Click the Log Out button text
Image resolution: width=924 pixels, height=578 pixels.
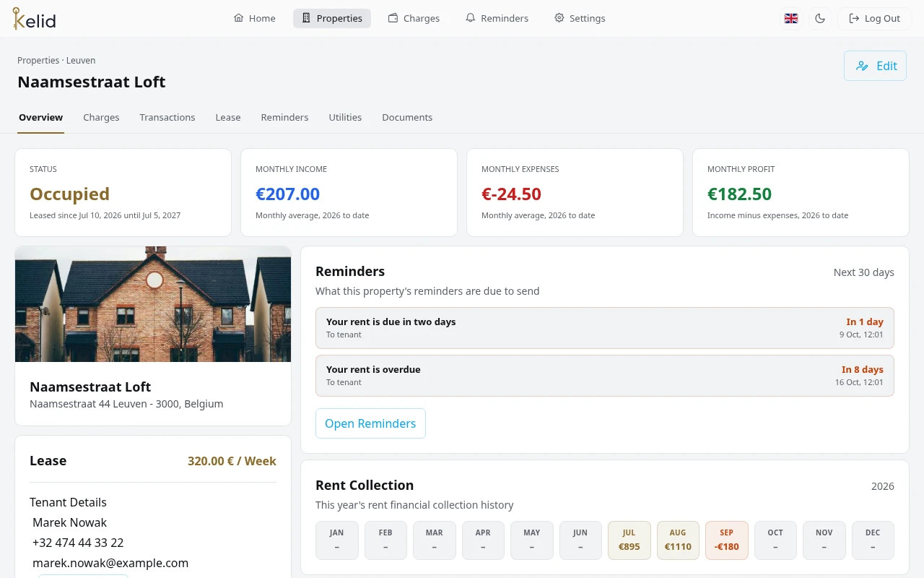click(882, 18)
